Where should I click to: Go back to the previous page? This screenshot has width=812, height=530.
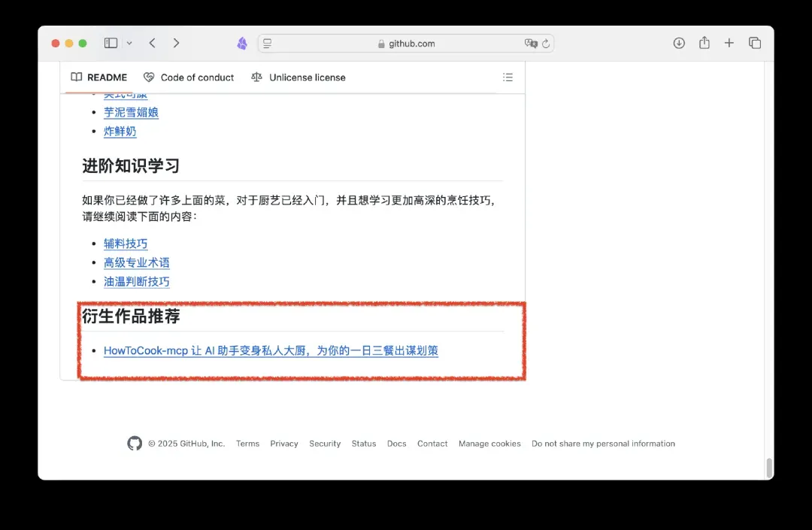pyautogui.click(x=152, y=43)
